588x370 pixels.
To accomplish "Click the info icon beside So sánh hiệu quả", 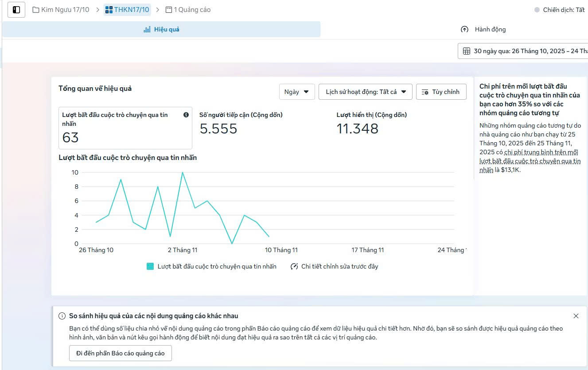I will tap(62, 316).
